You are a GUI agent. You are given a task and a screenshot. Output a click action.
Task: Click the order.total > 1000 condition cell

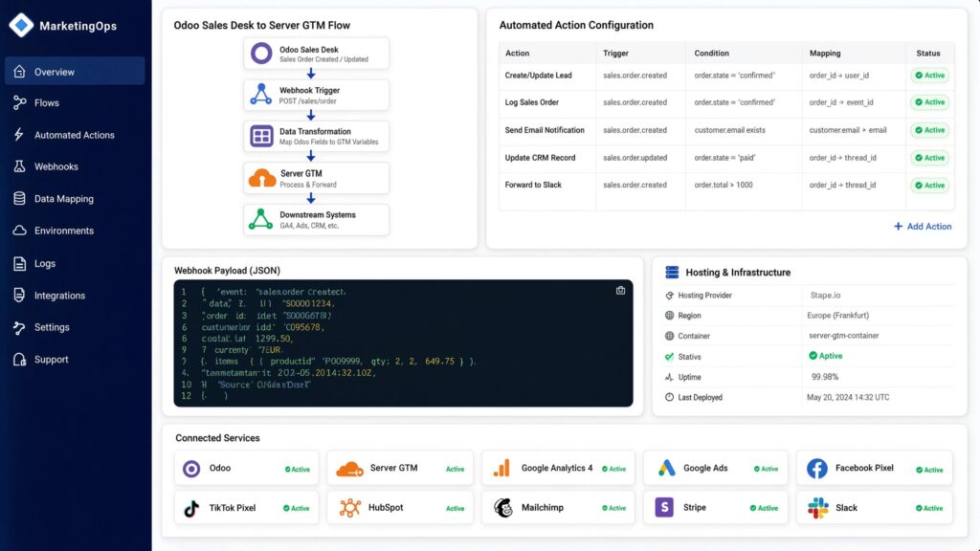(x=724, y=185)
